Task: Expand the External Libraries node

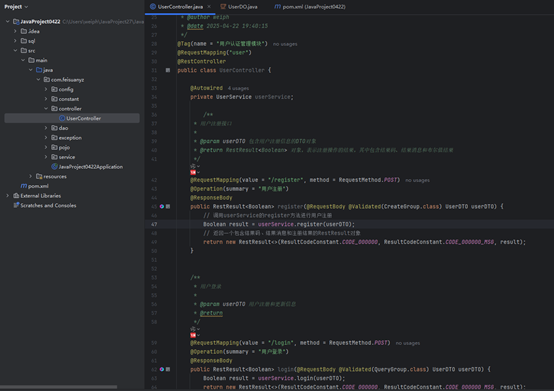Action: pos(8,196)
